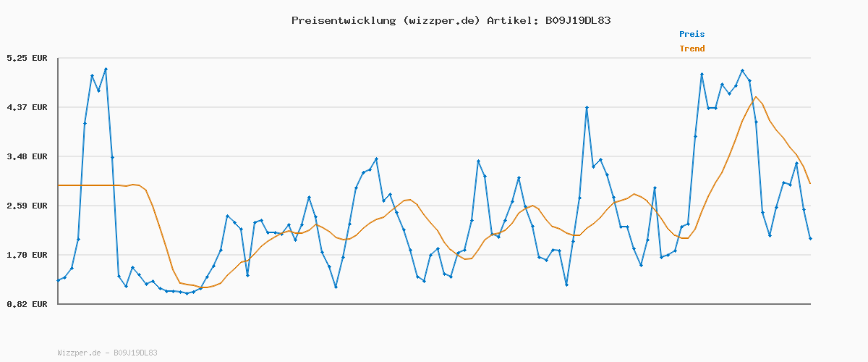Viewport: 868px width, 362px height.
Task: Click the chart title Preisentwicklung
Action: (342, 20)
